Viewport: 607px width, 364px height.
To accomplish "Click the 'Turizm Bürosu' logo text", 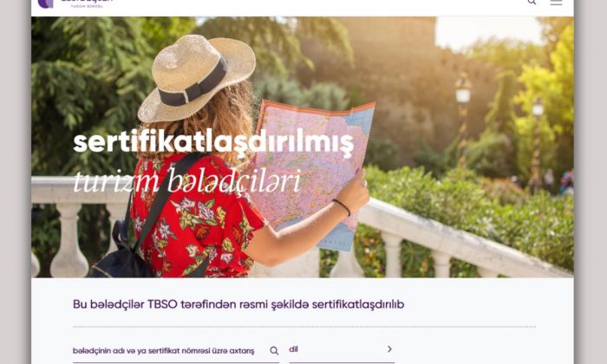I will 87,6.
